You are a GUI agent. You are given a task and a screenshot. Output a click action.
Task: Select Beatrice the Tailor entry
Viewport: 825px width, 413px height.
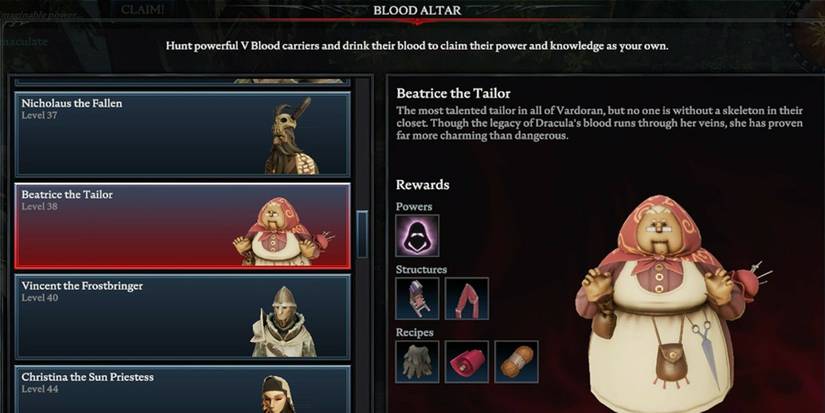[183, 226]
